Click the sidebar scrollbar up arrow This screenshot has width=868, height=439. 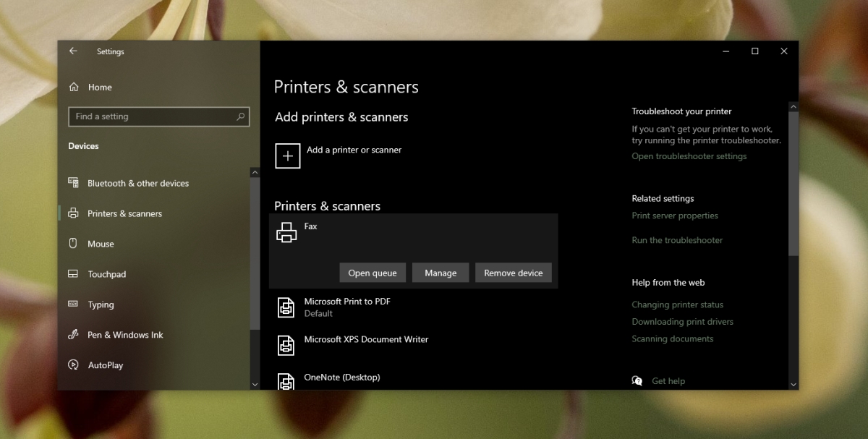(255, 173)
